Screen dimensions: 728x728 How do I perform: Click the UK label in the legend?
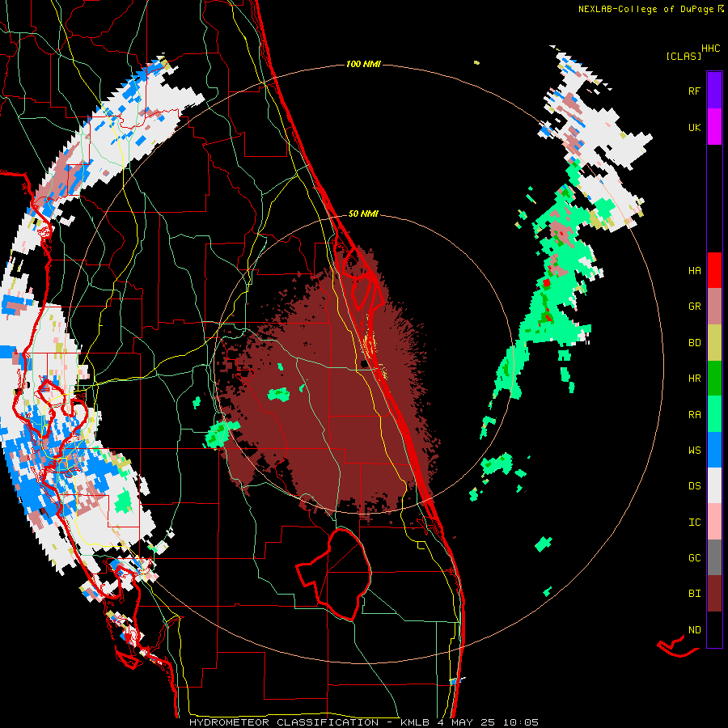click(x=694, y=127)
